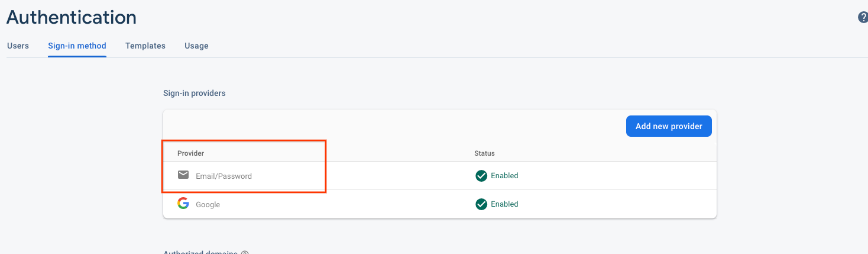Click the Enabled status for Email/Password
The image size is (868, 254).
click(x=504, y=175)
